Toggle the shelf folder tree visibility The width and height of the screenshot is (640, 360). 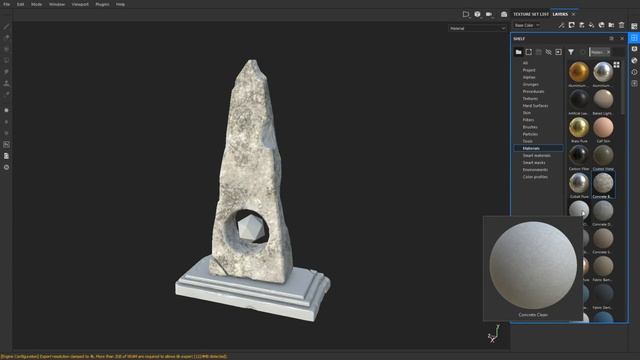click(518, 52)
